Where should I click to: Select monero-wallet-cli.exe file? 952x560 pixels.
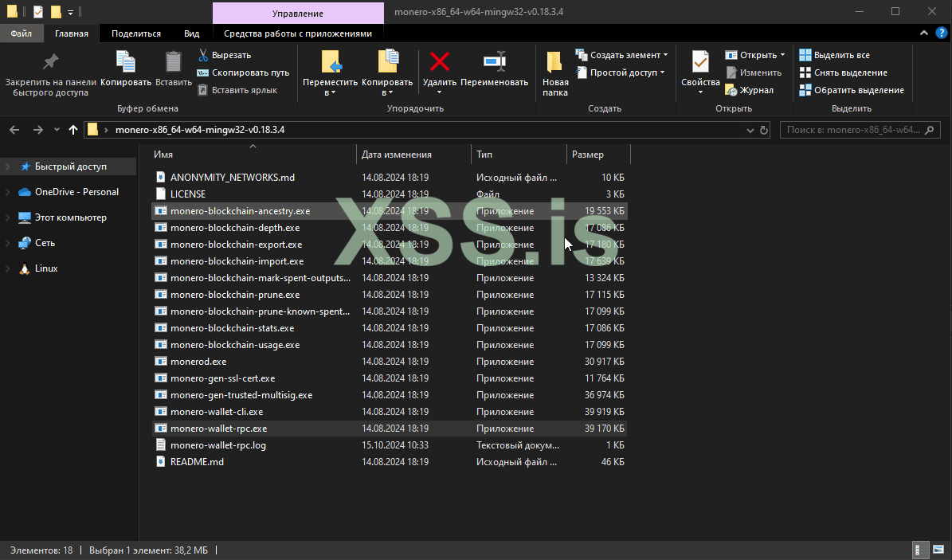[390, 412]
